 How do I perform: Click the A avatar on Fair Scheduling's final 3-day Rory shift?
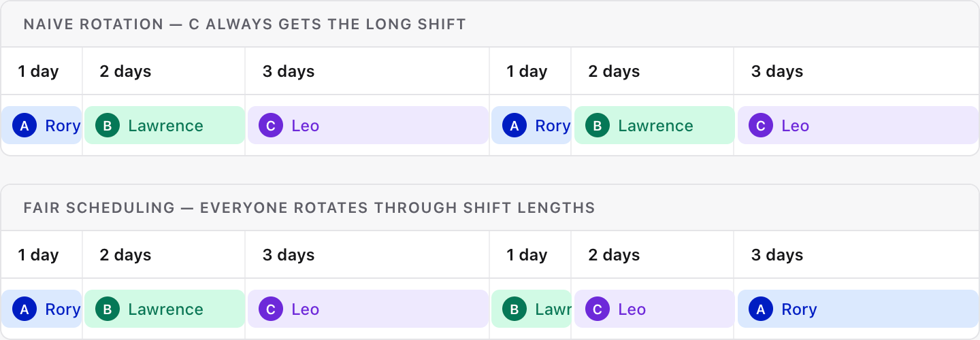[760, 309]
